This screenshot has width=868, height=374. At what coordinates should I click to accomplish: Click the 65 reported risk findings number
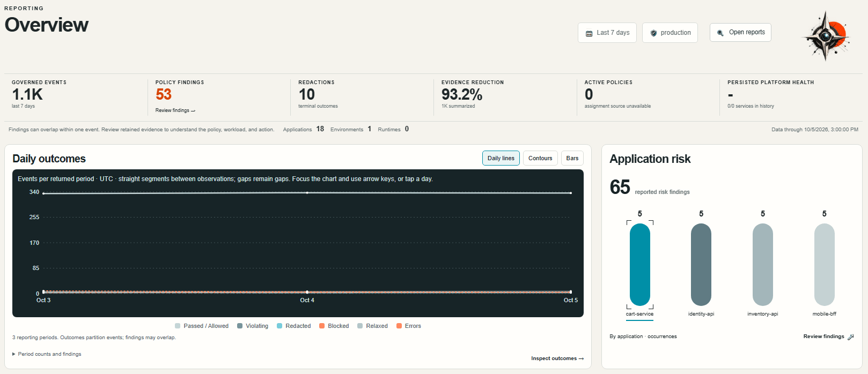point(620,188)
